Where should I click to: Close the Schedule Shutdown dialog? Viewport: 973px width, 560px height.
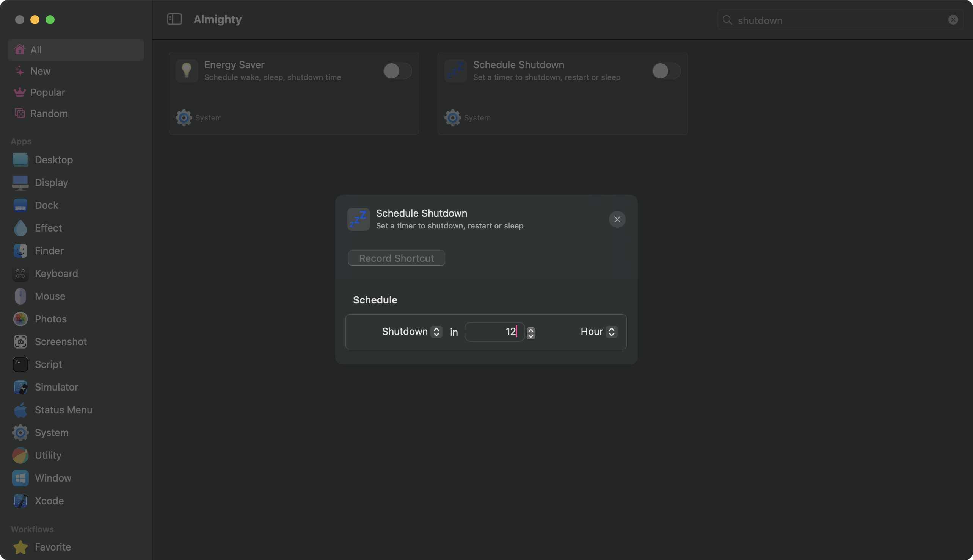617,219
